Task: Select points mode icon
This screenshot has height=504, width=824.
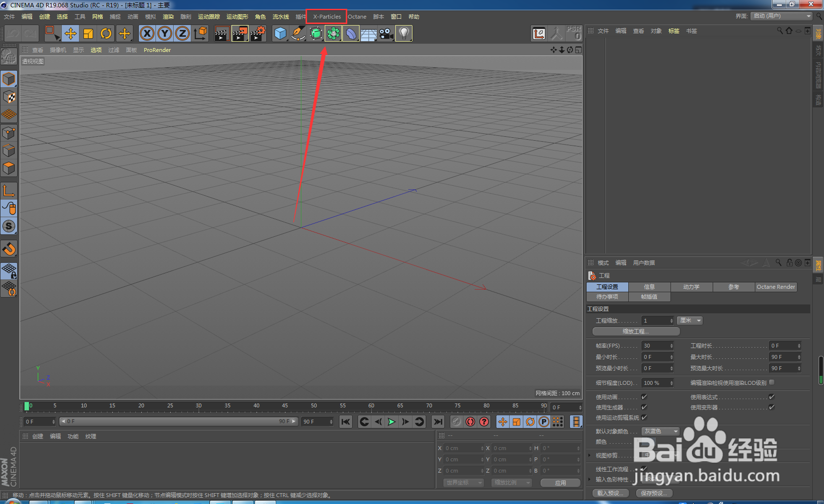Action: pyautogui.click(x=9, y=133)
